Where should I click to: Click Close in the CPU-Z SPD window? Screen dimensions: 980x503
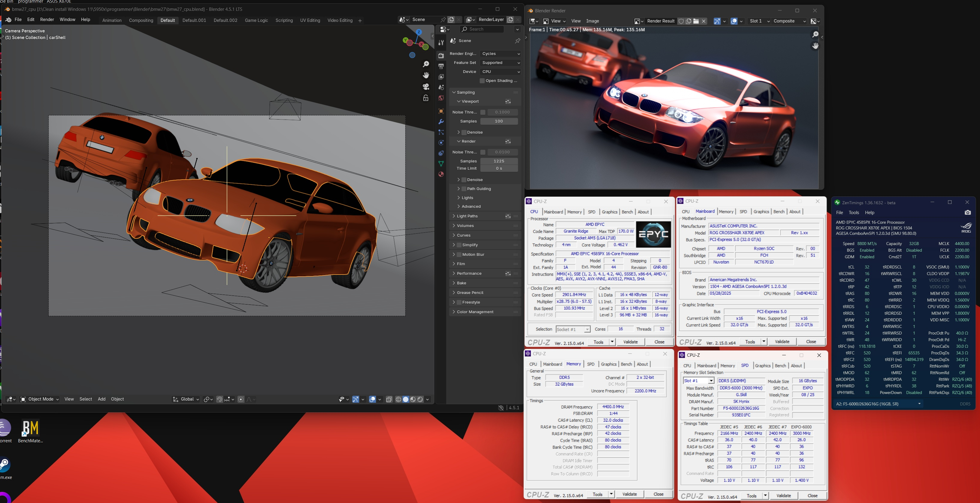[812, 496]
